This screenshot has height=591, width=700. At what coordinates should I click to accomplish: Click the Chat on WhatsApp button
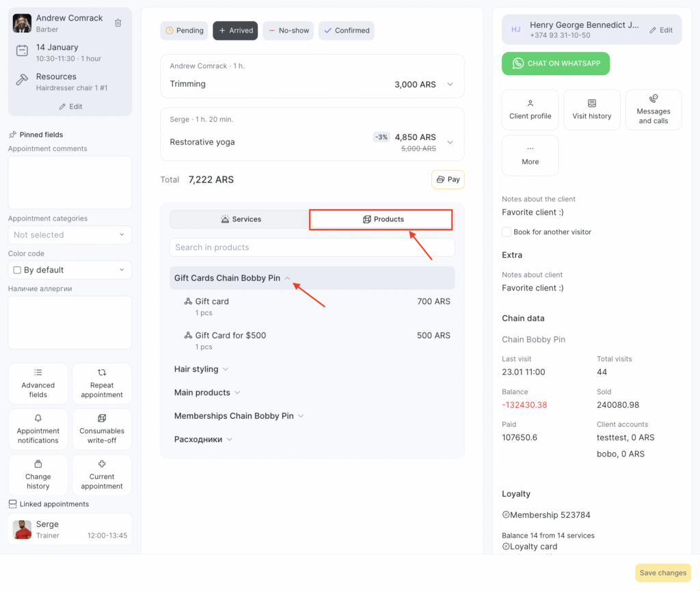555,64
